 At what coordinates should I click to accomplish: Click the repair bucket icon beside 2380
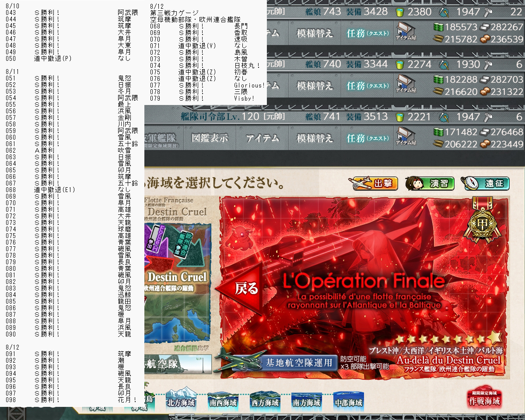pyautogui.click(x=399, y=12)
